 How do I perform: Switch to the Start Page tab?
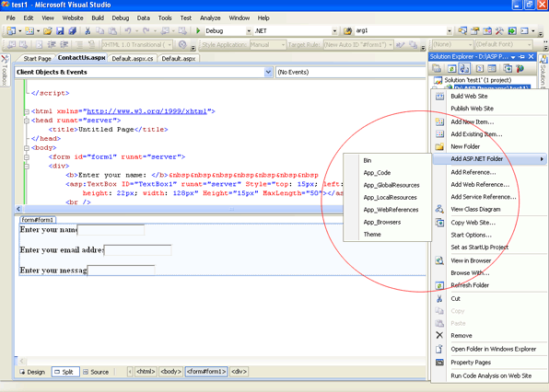coord(37,58)
